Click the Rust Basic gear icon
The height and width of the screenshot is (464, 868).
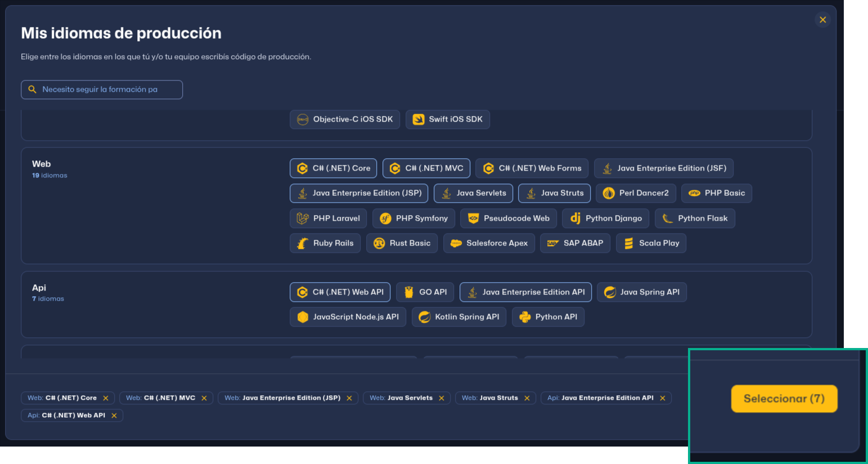point(379,243)
